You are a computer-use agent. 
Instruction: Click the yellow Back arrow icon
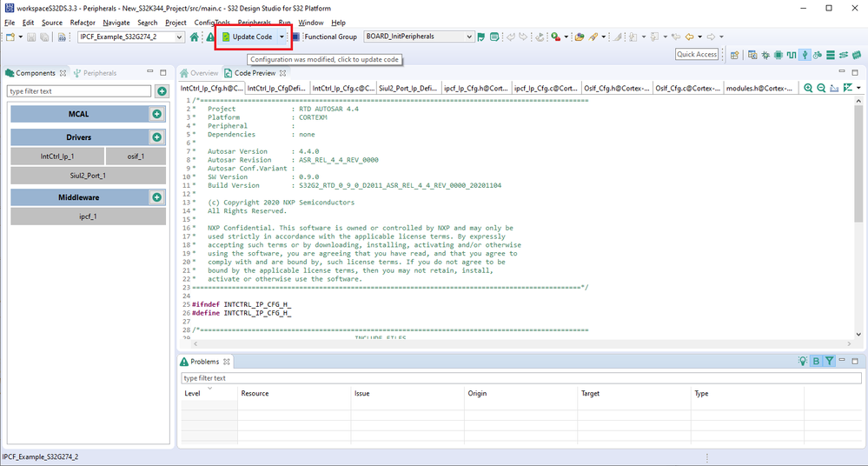pos(689,37)
